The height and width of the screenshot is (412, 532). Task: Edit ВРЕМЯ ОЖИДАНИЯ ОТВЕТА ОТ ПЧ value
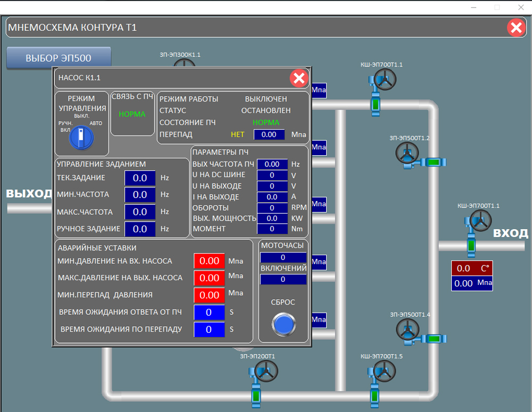[x=209, y=313]
